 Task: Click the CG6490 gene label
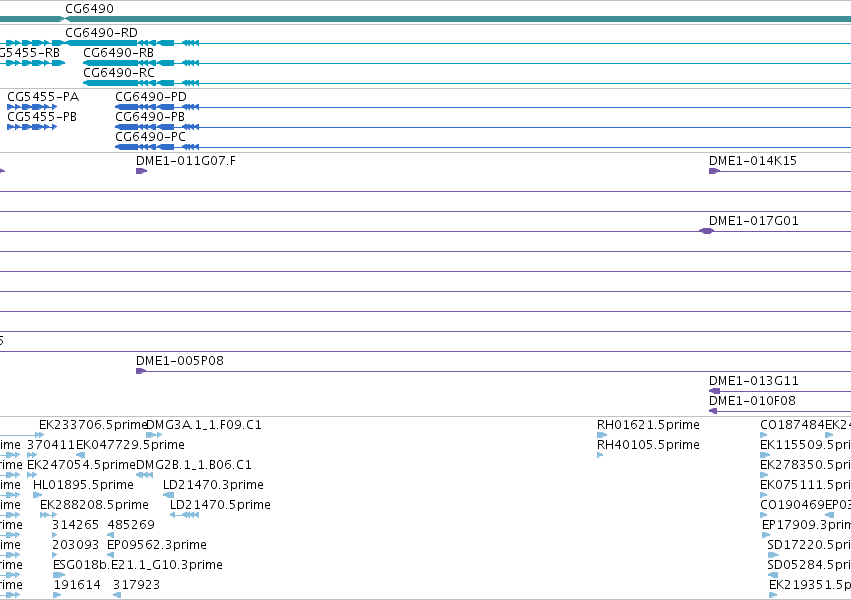click(x=90, y=9)
